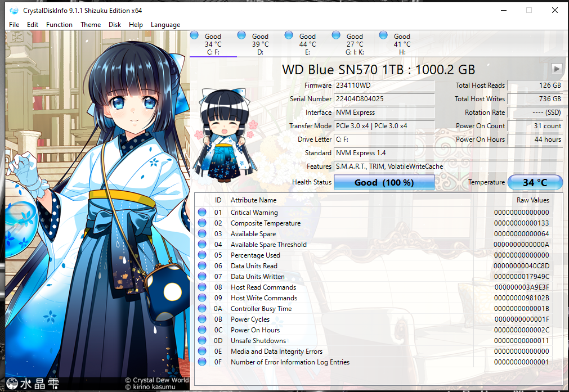Click the Interface field NVM Express
The image size is (569, 392).
[384, 112]
